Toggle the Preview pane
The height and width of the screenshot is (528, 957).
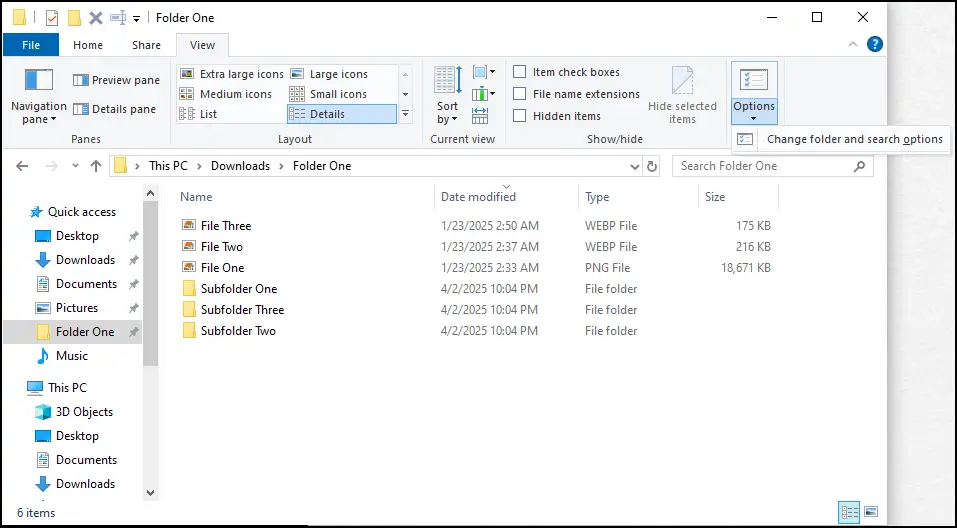(x=116, y=80)
